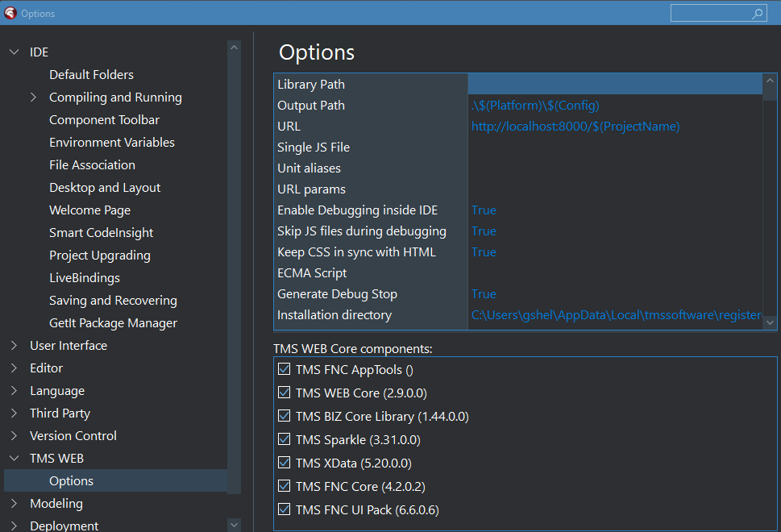The width and height of the screenshot is (781, 532).
Task: Expand the Version Control node
Action: point(14,435)
